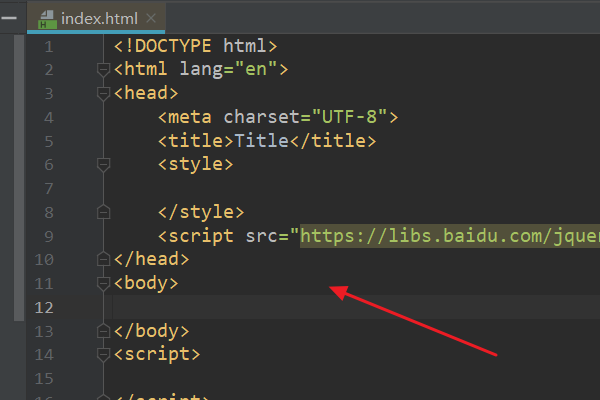Click the left vertical scrollbar strip
Image resolution: width=600 pixels, height=400 pixels.
(x=19, y=178)
